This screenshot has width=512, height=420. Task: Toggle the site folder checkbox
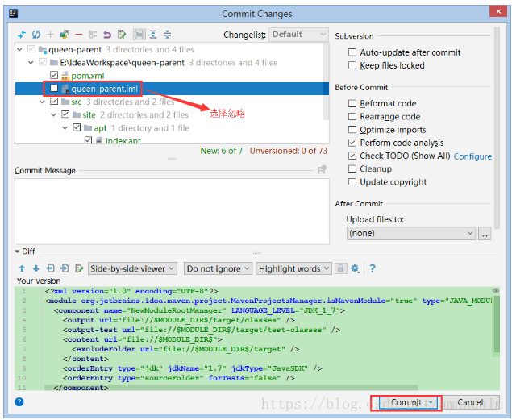[x=65, y=114]
